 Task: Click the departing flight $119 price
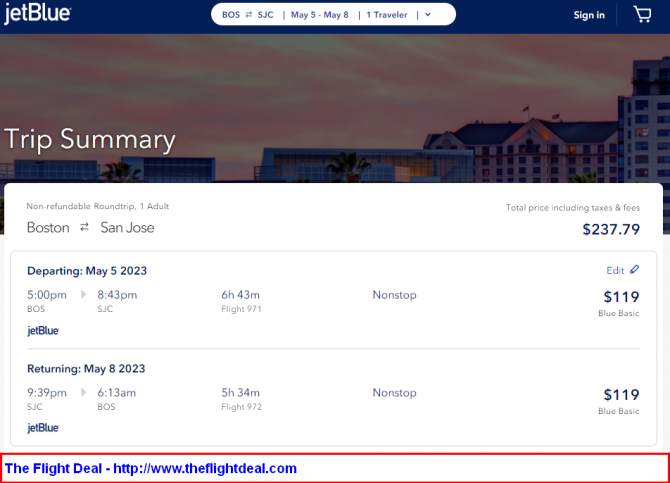(621, 297)
